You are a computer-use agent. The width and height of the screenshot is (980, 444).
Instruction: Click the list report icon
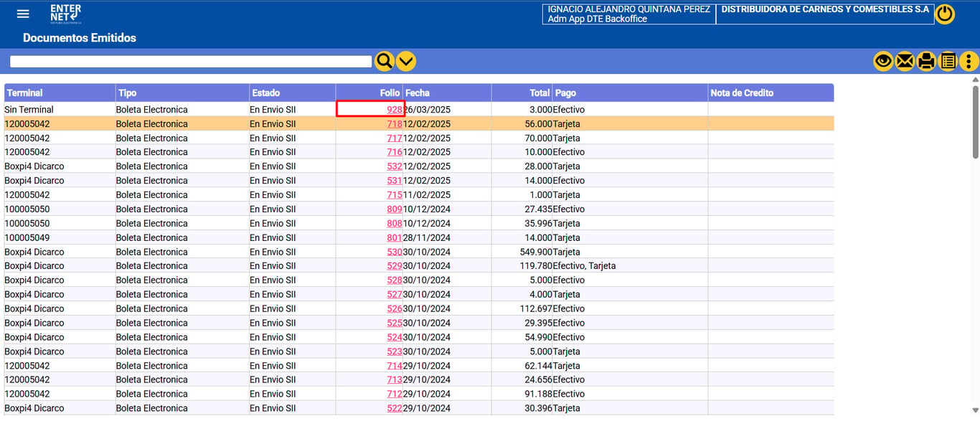pyautogui.click(x=948, y=62)
